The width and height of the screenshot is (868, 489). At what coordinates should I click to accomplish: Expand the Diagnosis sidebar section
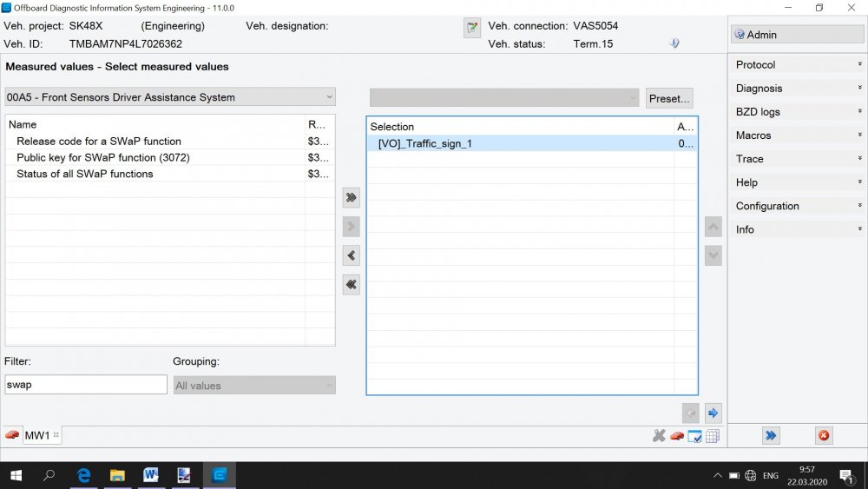797,88
